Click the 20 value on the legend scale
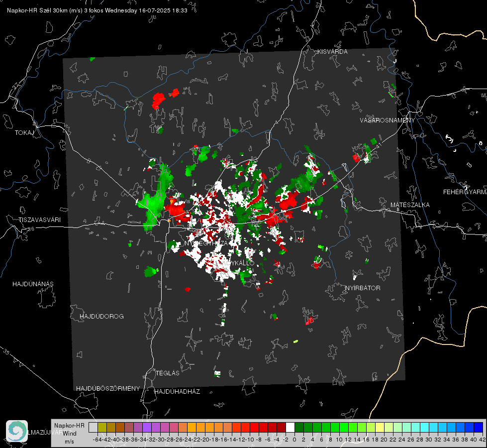 (x=384, y=440)
